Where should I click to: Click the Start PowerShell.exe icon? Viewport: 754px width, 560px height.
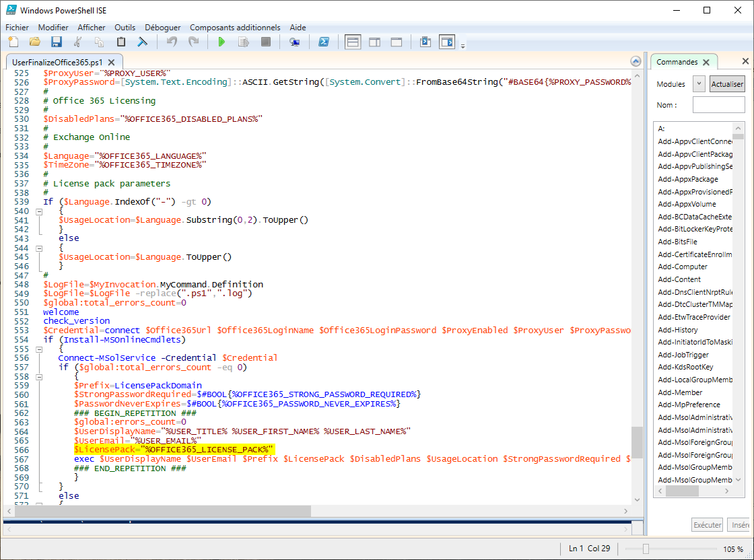[324, 42]
